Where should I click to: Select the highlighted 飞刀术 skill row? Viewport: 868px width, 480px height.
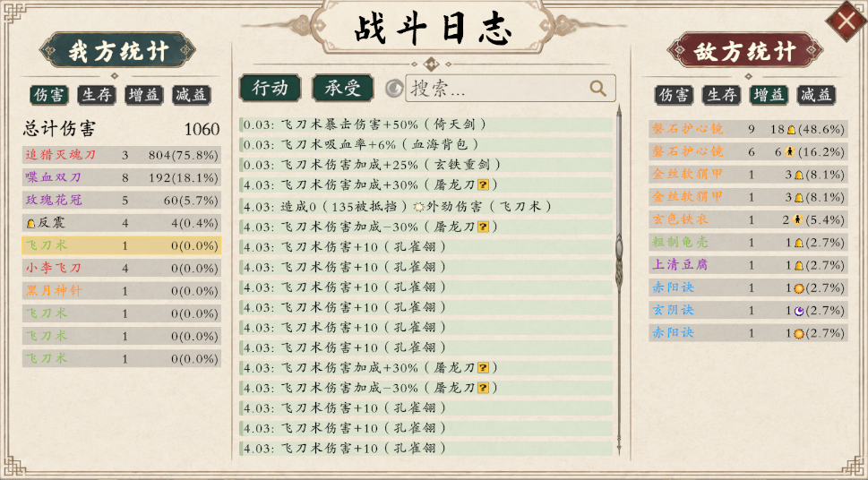122,245
